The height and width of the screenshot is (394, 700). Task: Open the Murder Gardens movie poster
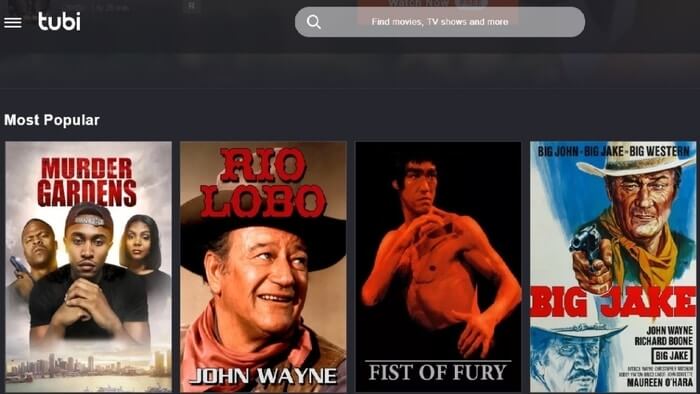(x=88, y=267)
